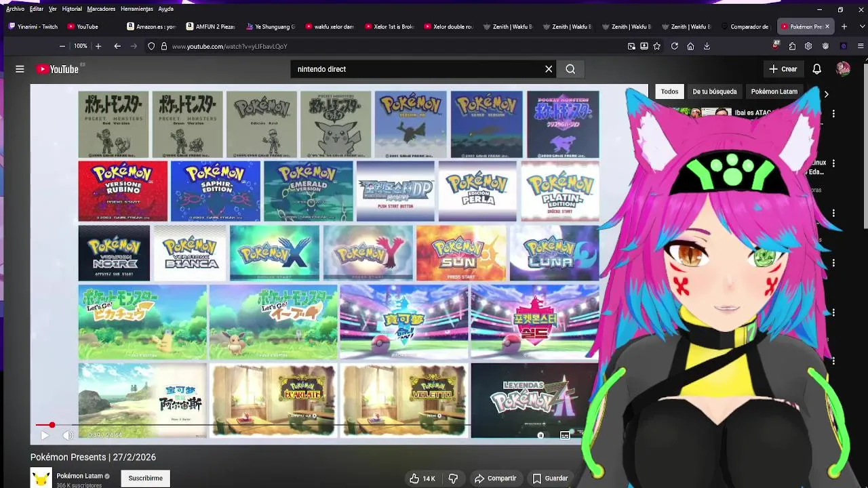Go to the browser home page
Screen dimensions: 868x488
pyautogui.click(x=690, y=46)
